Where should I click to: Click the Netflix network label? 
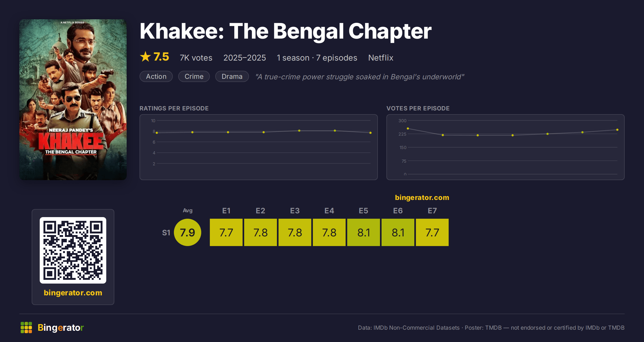pos(380,58)
